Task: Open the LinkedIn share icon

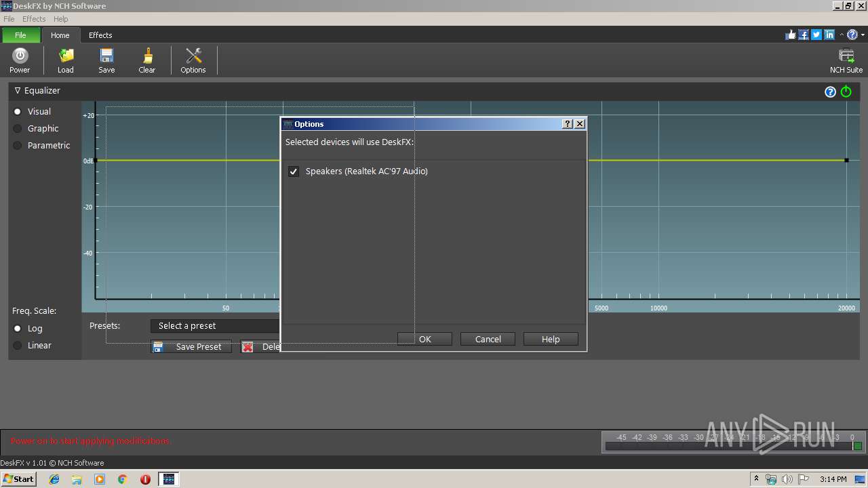Action: click(829, 35)
